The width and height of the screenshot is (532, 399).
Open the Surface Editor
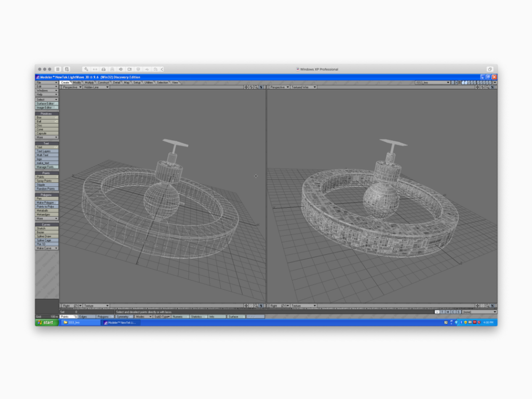pyautogui.click(x=47, y=103)
